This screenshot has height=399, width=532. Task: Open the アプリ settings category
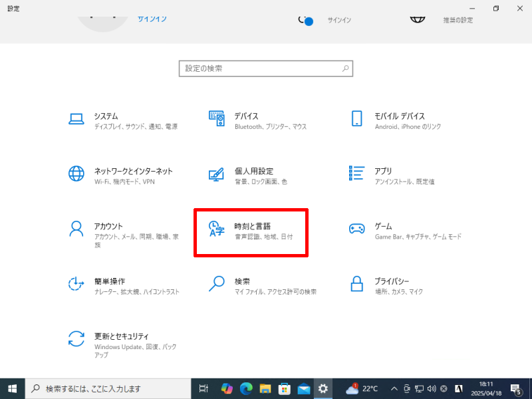pos(392,176)
